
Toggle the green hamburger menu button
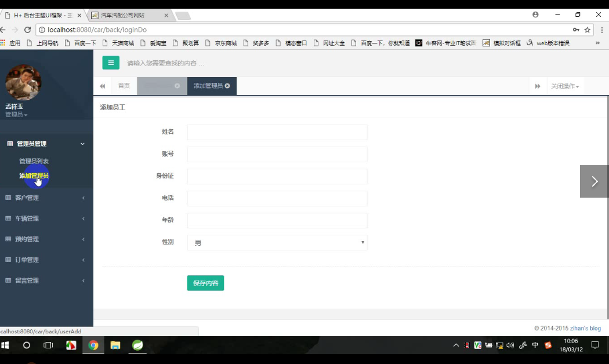click(x=111, y=63)
